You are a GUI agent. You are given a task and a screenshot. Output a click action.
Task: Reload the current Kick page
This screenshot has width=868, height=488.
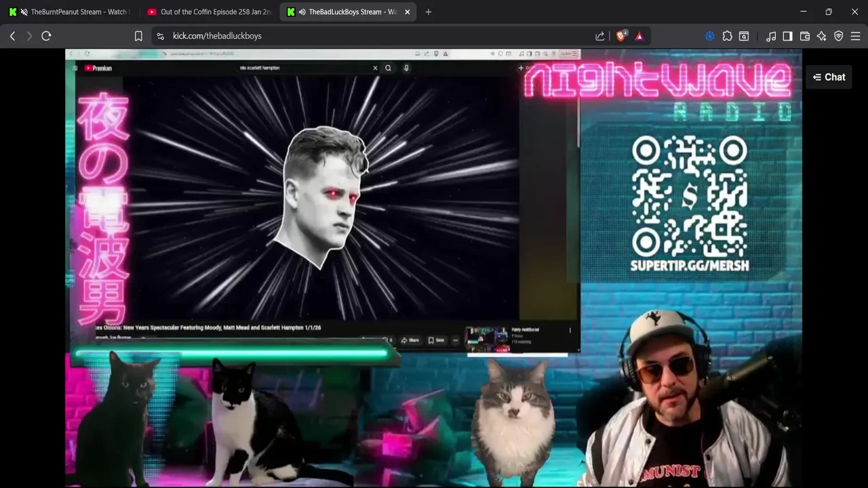tap(46, 36)
